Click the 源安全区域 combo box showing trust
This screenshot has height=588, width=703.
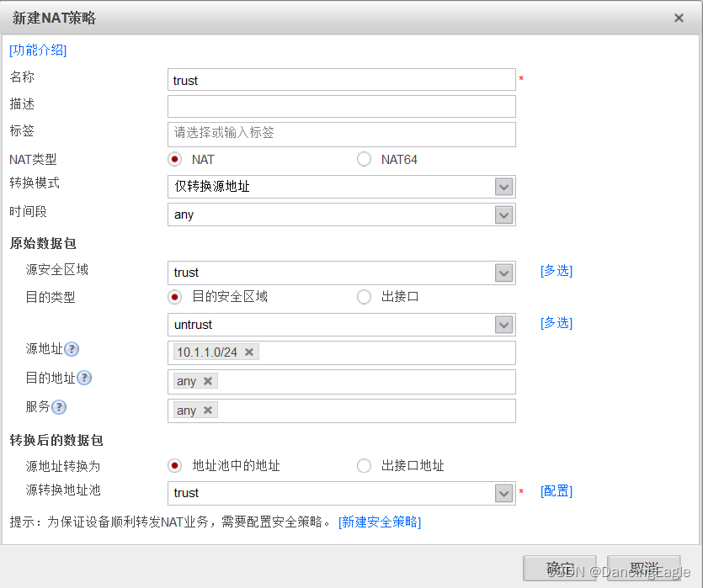pyautogui.click(x=342, y=273)
